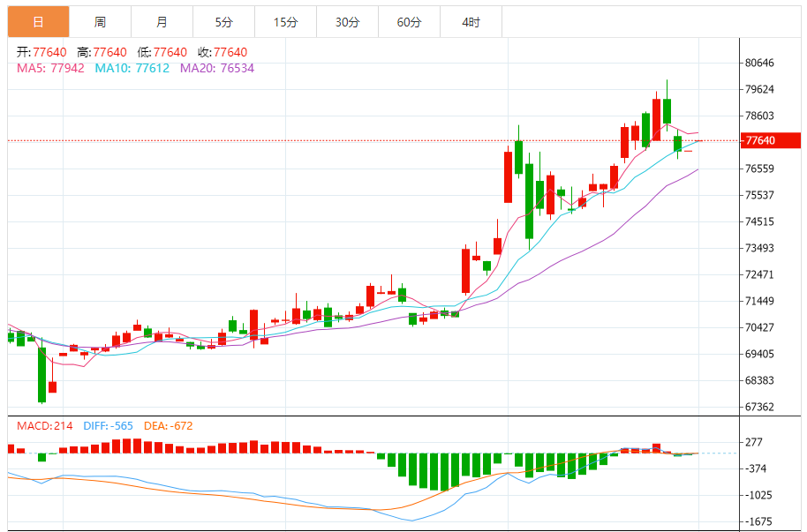Click the 67362 price axis label

click(x=759, y=407)
